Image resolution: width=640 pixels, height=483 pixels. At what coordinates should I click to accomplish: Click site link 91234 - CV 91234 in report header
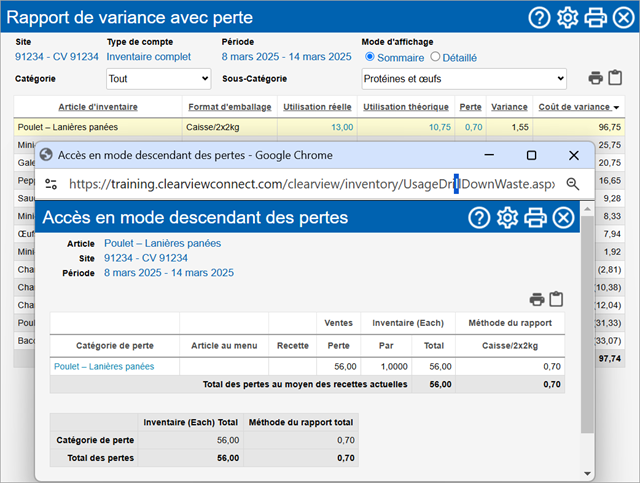click(57, 57)
